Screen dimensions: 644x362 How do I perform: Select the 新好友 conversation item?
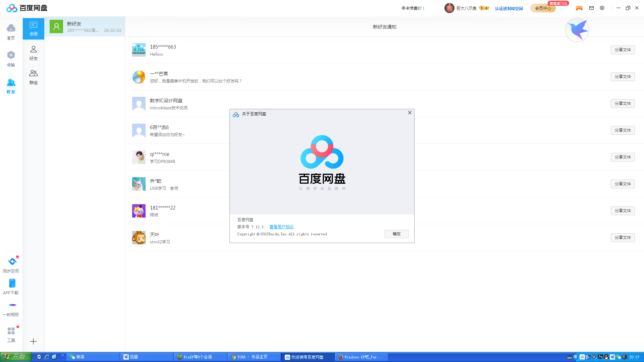pyautogui.click(x=85, y=27)
